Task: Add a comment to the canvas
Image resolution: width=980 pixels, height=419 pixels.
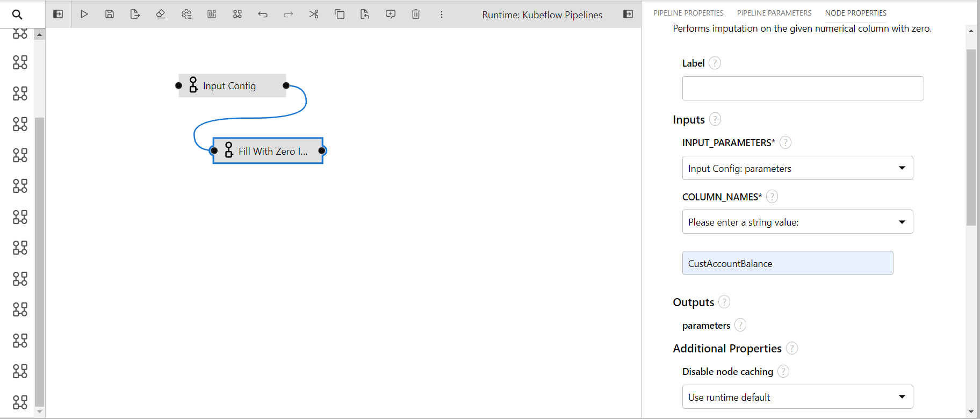Action: point(391,15)
